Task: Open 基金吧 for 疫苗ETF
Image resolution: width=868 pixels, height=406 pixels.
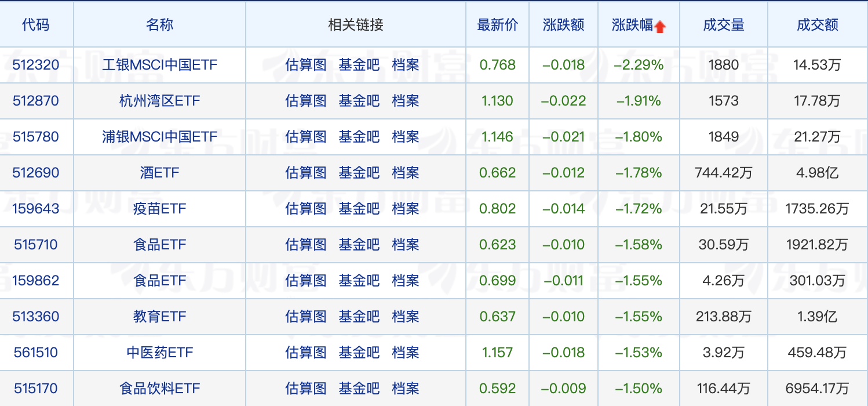Action: [359, 209]
